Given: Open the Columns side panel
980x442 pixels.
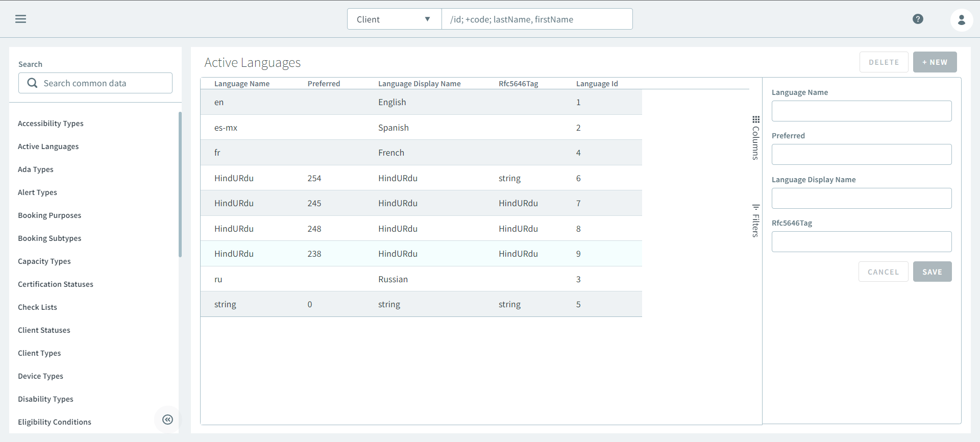Looking at the screenshot, I should (755, 138).
